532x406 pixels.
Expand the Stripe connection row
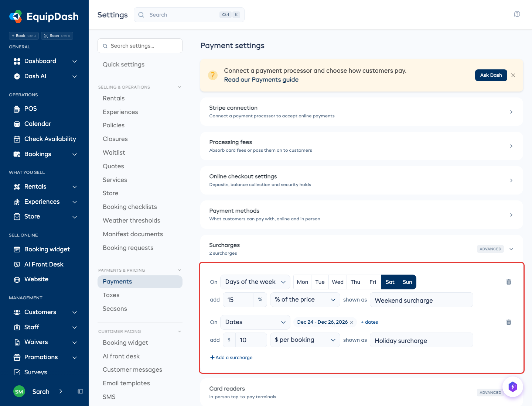[362, 112]
